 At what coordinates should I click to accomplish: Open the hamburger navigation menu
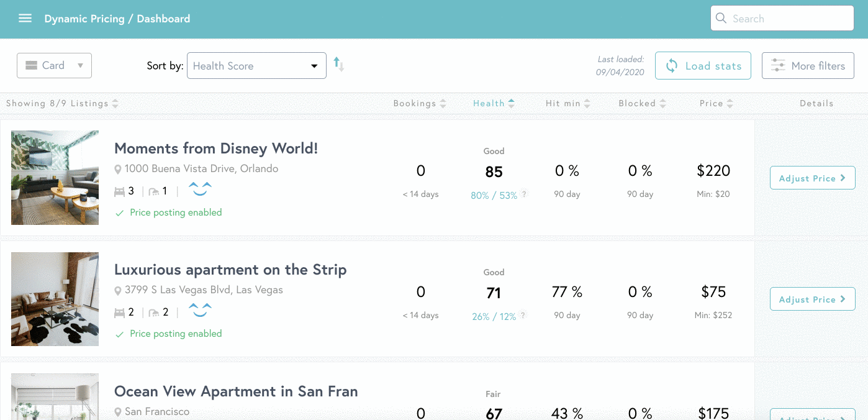(25, 19)
